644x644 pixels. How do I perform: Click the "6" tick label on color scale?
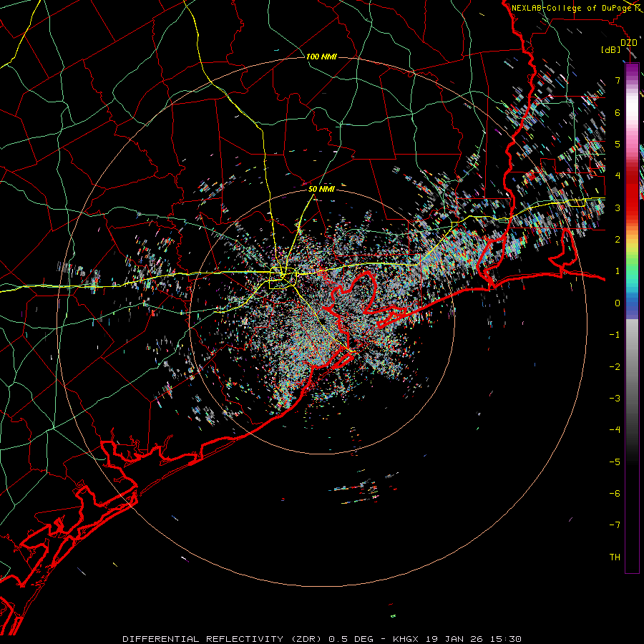tap(618, 112)
